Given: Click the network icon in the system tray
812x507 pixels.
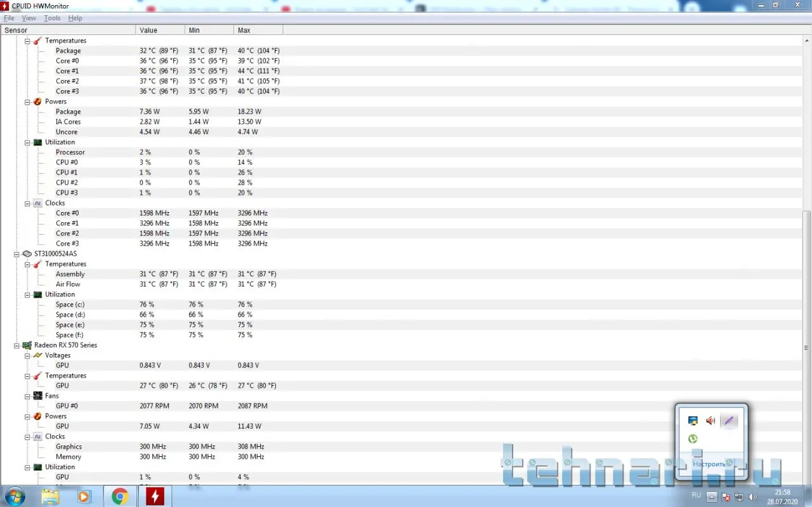Looking at the screenshot, I should point(739,496).
